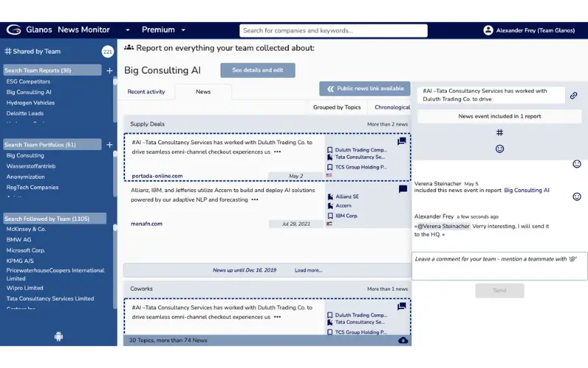Open the News Monitor dropdown arrow

click(127, 30)
